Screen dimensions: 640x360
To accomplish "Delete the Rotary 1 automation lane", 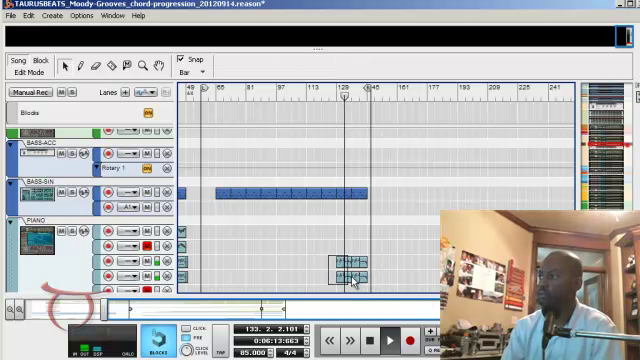I will click(167, 168).
